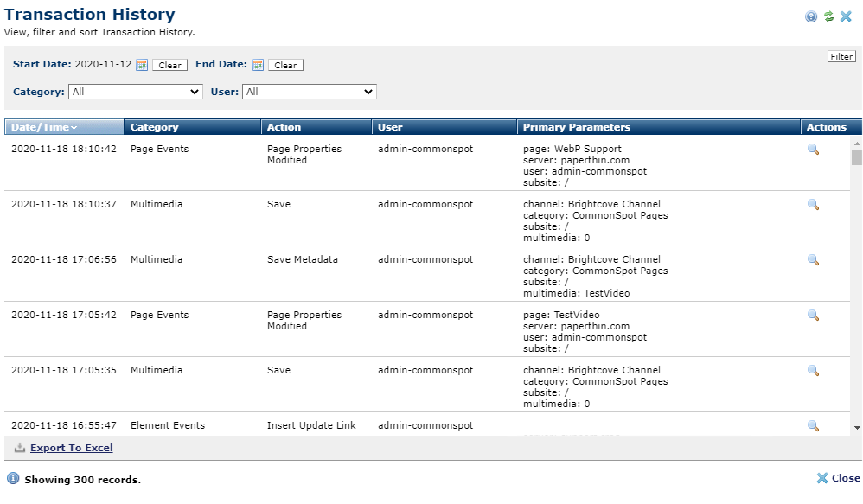Open the End Date calendar picker
Viewport: 863px width, 504px height.
click(x=258, y=64)
